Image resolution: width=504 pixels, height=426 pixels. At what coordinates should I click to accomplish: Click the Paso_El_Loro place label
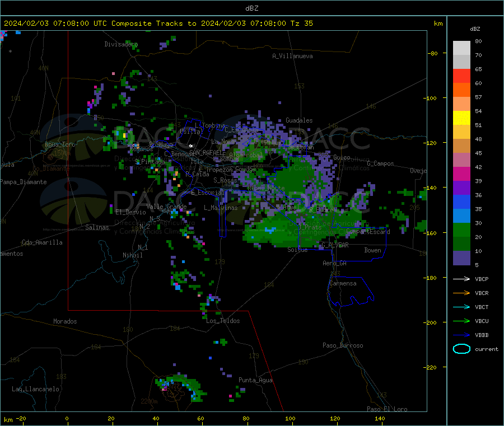click(387, 409)
